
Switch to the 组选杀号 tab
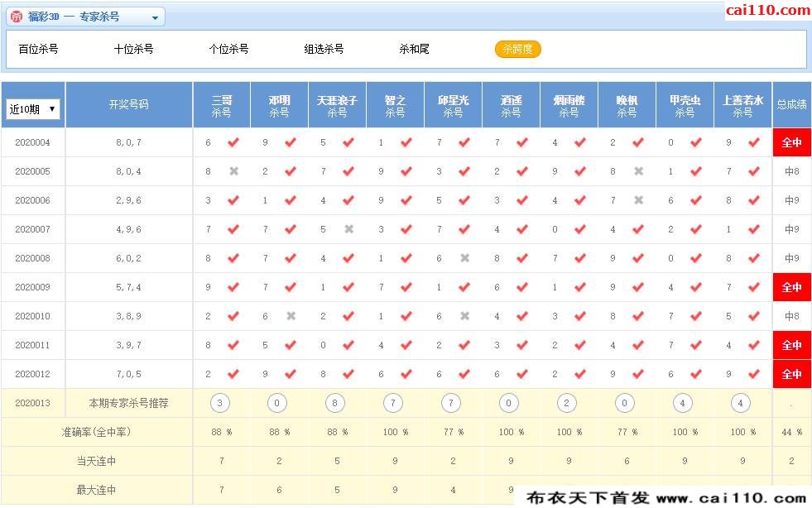pos(324,49)
